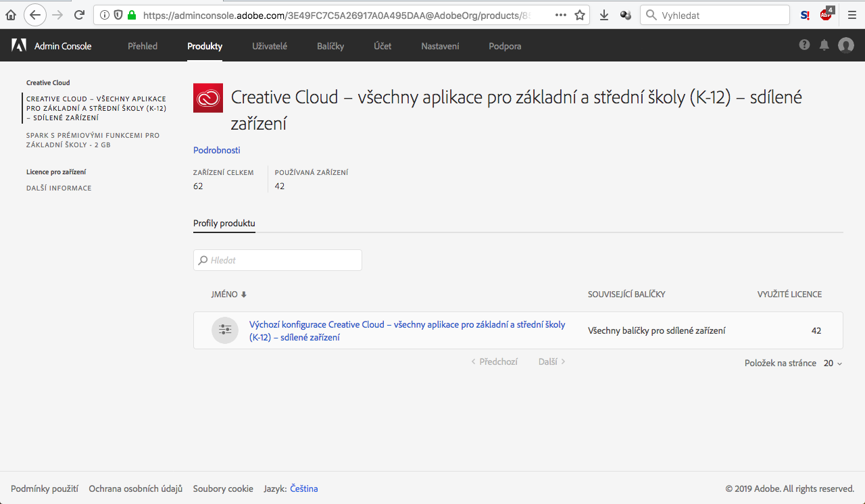Open the Balíčky tab
The image size is (865, 504).
coord(330,46)
